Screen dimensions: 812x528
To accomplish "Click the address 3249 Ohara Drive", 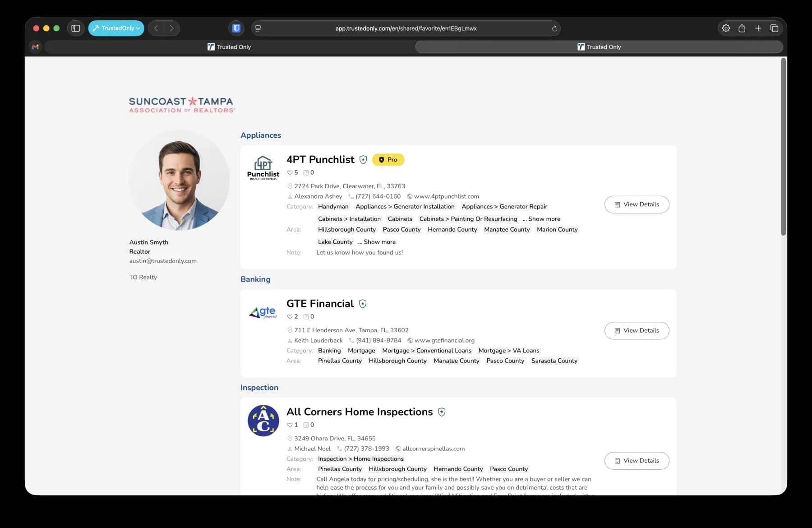I will tap(335, 438).
